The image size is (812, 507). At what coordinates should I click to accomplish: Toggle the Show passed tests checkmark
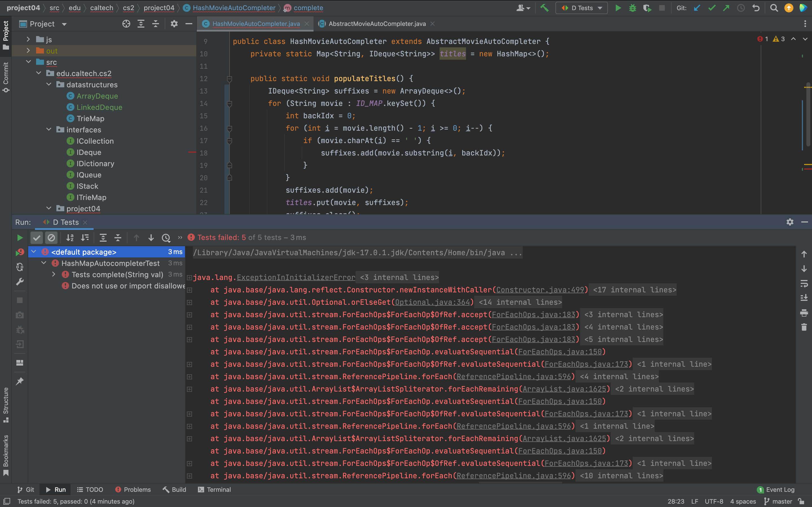coord(37,238)
